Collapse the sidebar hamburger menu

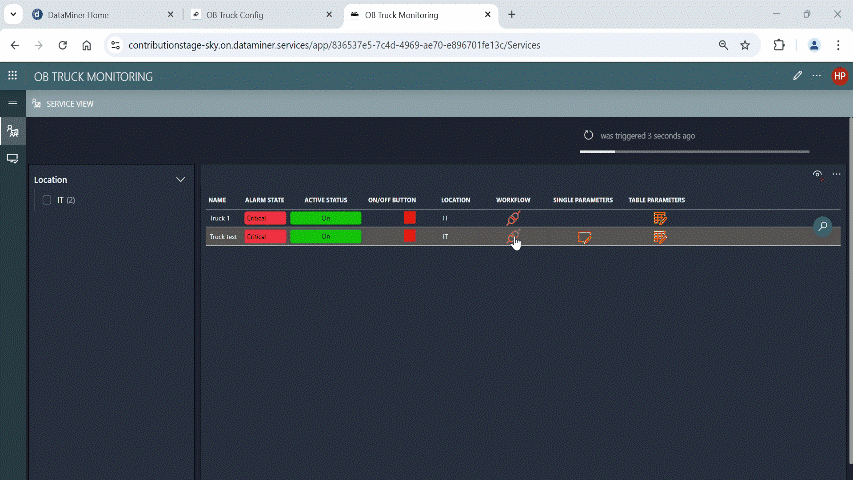point(13,103)
